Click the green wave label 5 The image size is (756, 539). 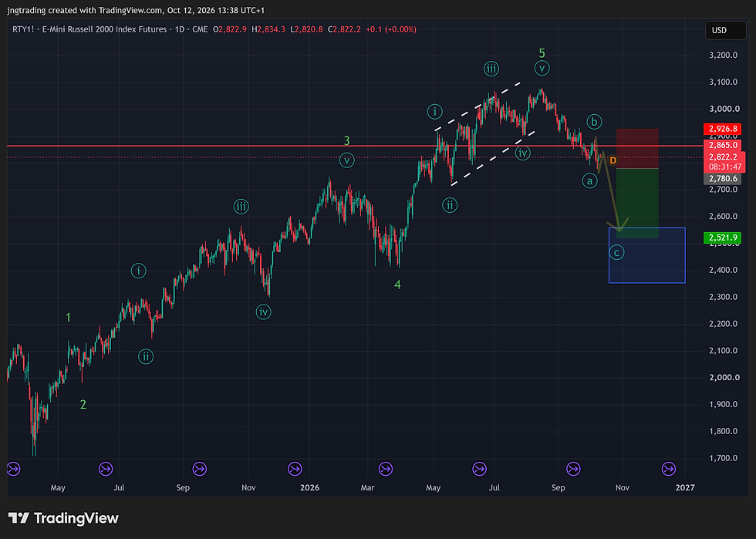point(542,53)
